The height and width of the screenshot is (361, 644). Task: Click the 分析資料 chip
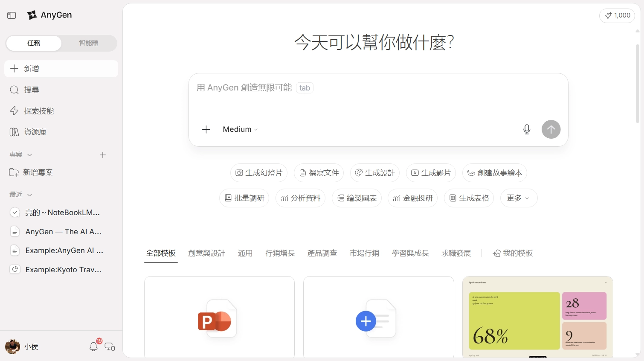[x=301, y=198]
